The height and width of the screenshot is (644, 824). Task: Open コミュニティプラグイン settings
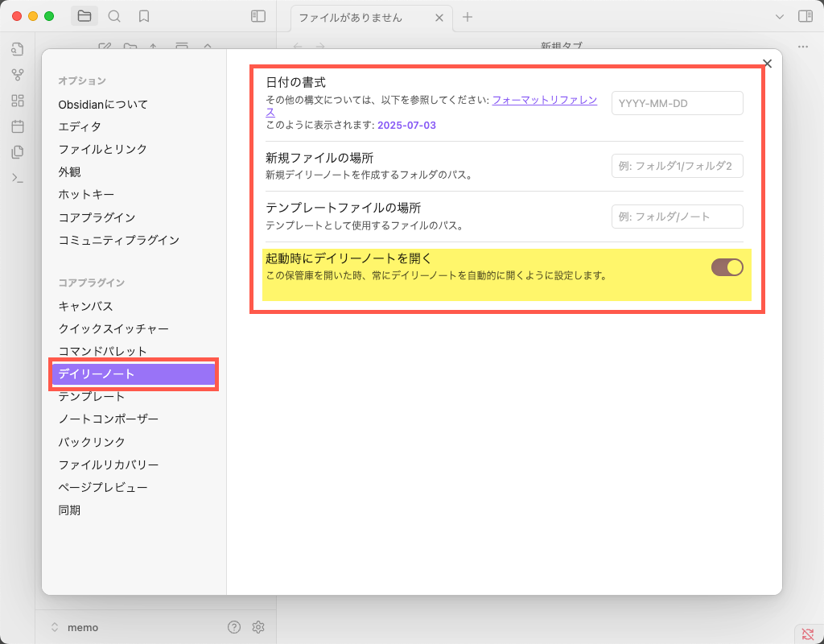[x=119, y=240]
